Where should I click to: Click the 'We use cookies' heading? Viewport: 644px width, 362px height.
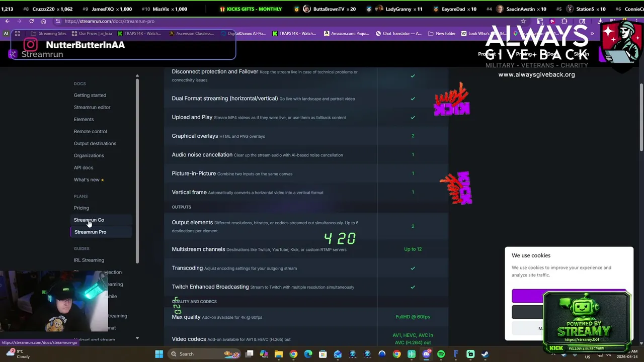[531, 255]
